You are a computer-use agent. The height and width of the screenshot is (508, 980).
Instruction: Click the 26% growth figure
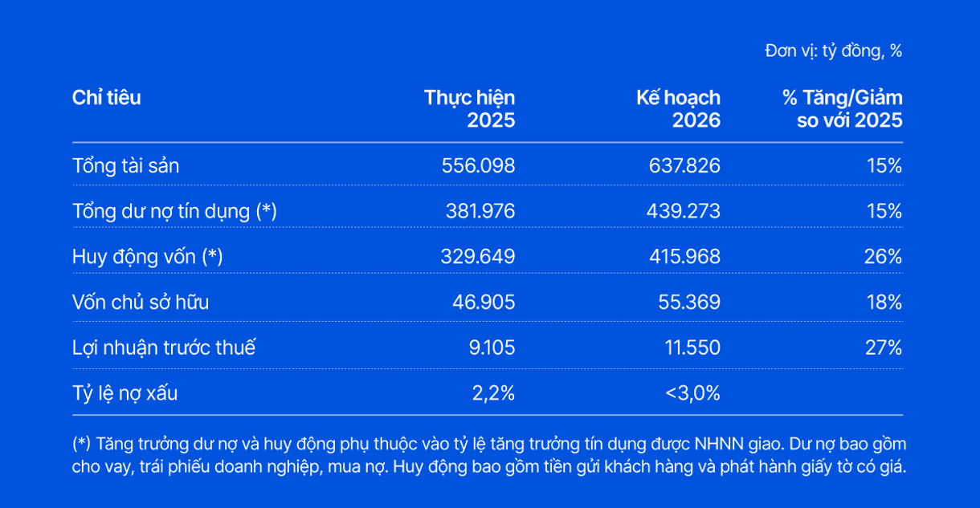(x=884, y=257)
